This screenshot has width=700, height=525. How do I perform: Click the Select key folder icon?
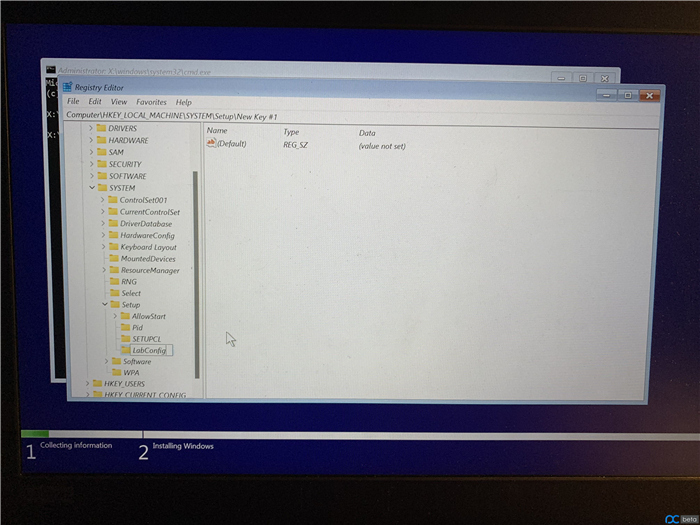point(115,293)
